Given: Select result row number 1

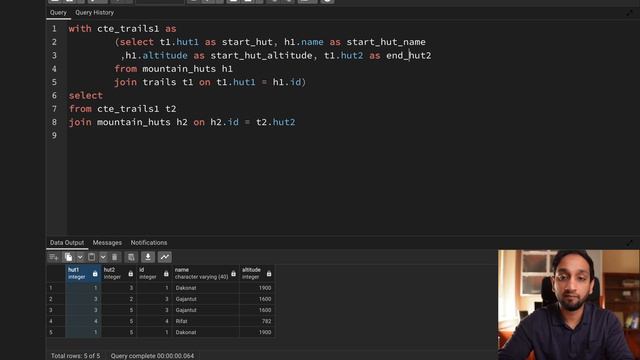Looking at the screenshot, I should 56,288.
